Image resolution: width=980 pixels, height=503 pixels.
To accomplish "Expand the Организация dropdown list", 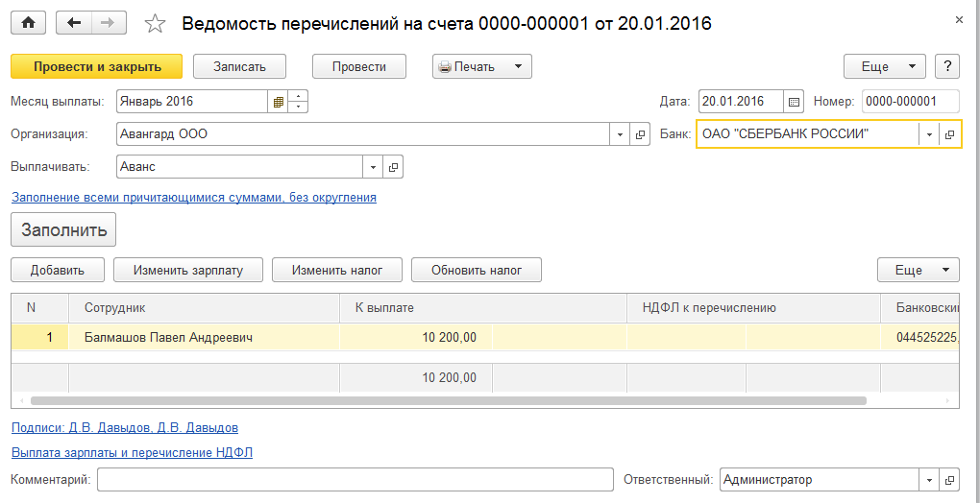I will (620, 134).
